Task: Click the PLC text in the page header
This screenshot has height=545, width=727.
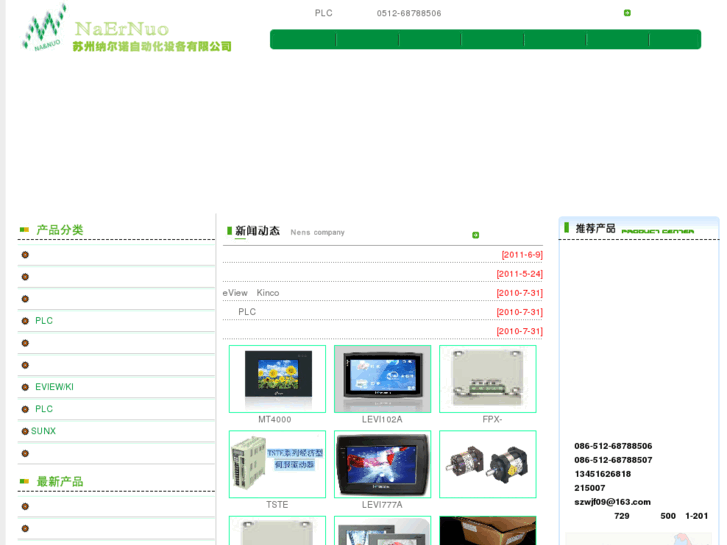Action: (x=324, y=13)
